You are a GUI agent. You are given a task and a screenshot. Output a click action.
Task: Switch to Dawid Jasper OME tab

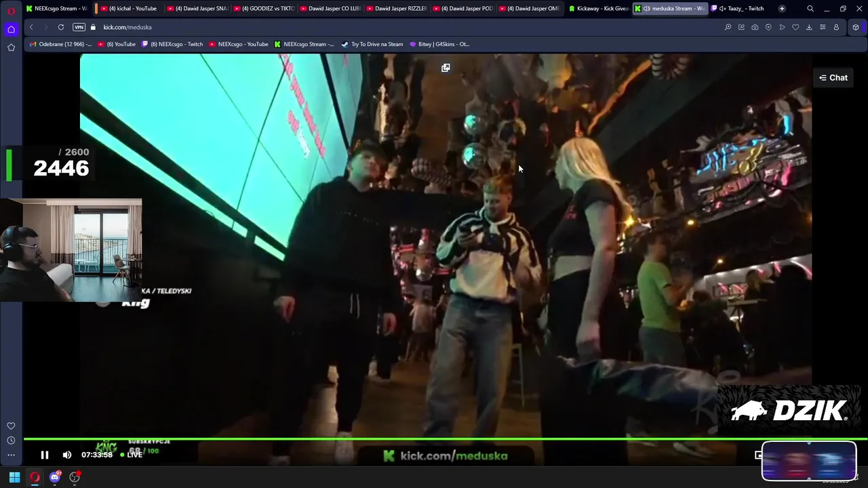(529, 9)
